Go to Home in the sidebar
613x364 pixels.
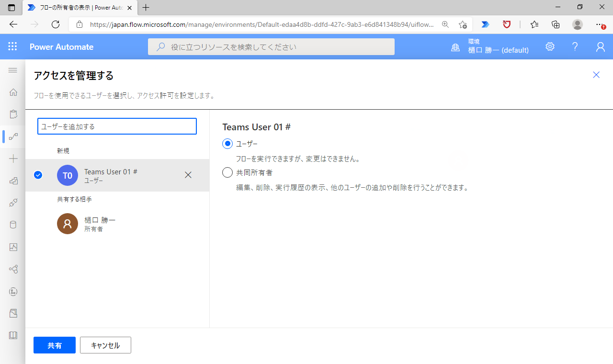point(13,92)
